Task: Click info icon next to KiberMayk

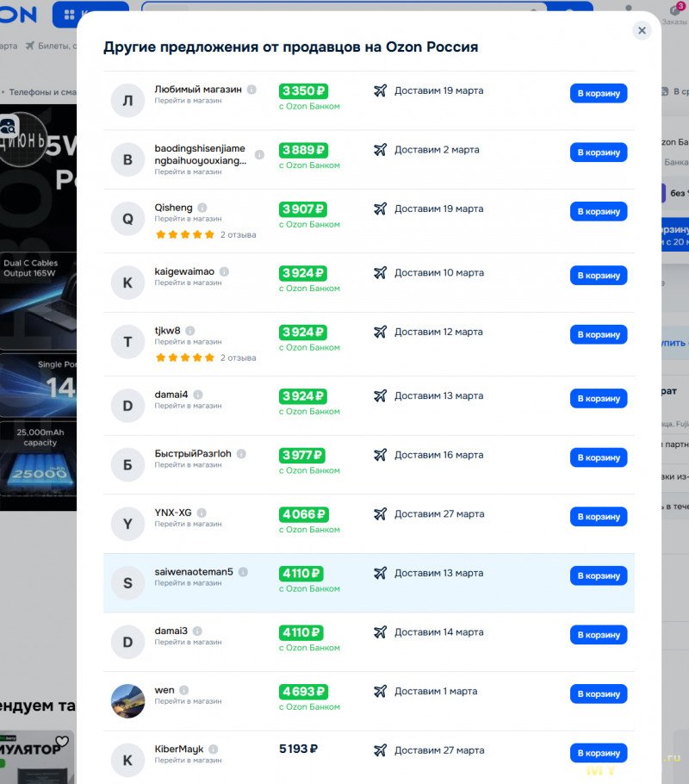Action: [213, 750]
